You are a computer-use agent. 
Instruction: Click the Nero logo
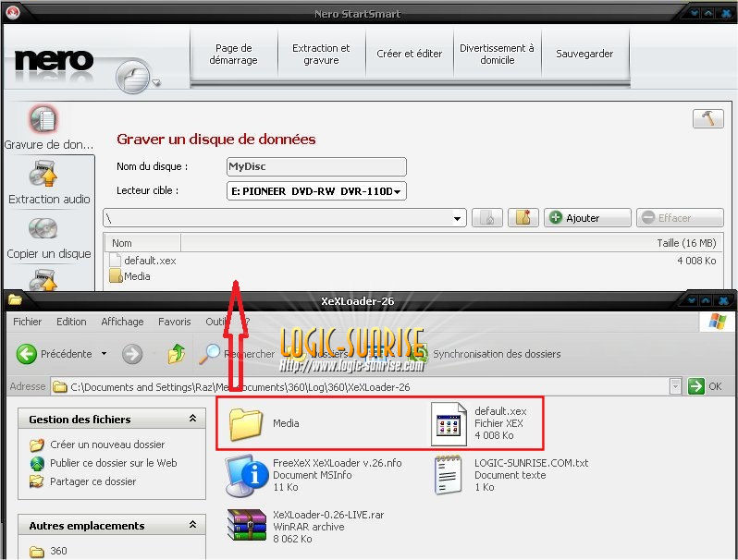tap(55, 61)
